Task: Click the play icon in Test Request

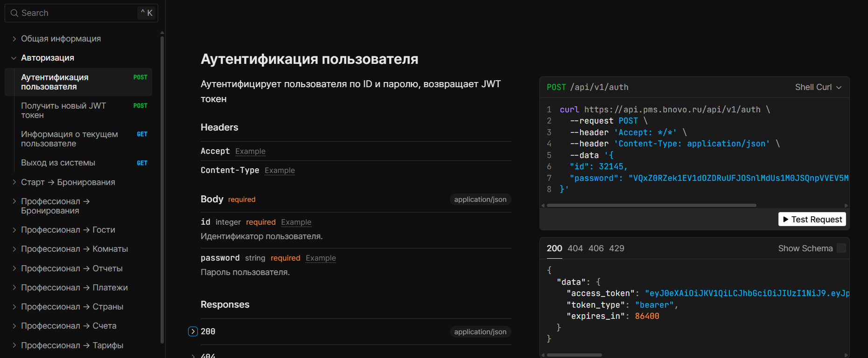Action: click(786, 220)
